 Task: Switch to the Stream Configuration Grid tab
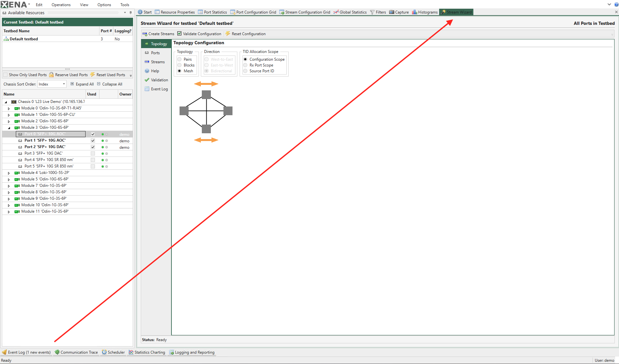tap(305, 12)
